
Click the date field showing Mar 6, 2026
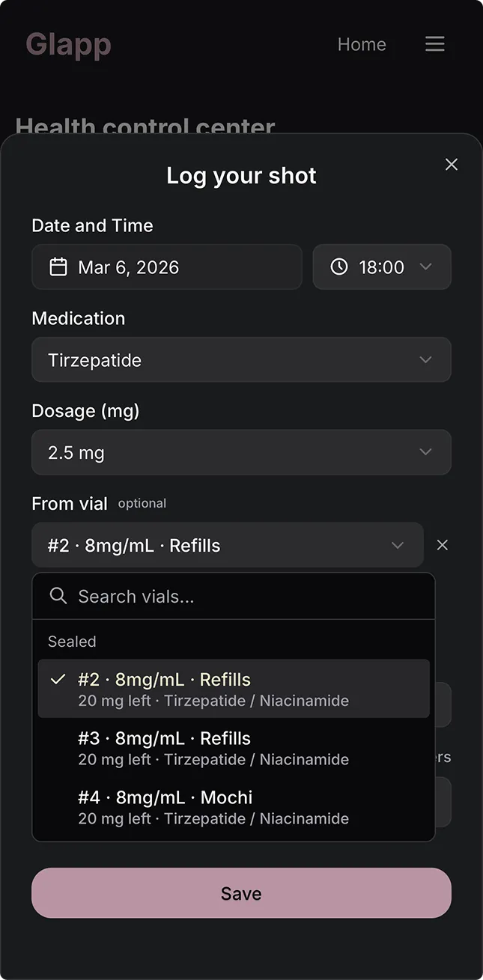pos(166,267)
